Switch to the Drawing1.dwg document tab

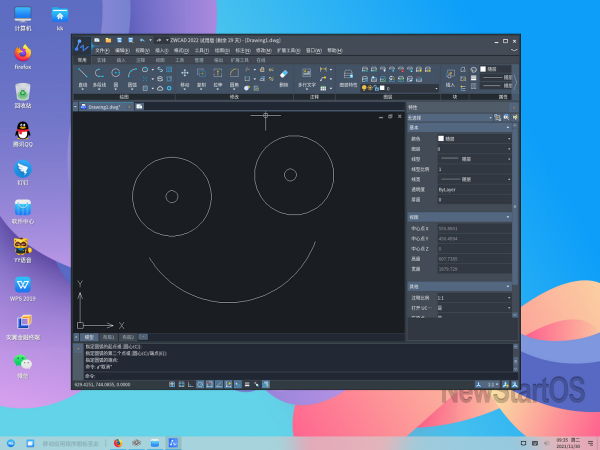tap(104, 105)
